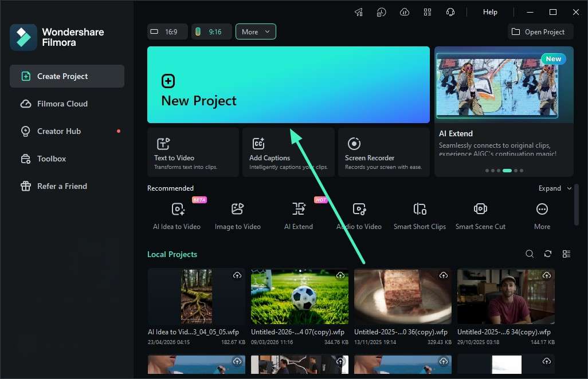This screenshot has width=588, height=379.
Task: Open the cloud download icon in title bar
Action: pos(404,13)
